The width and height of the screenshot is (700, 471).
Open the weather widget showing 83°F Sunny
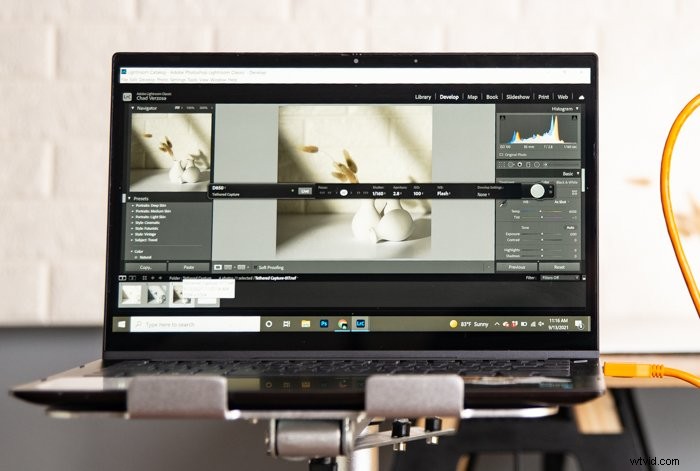point(469,324)
